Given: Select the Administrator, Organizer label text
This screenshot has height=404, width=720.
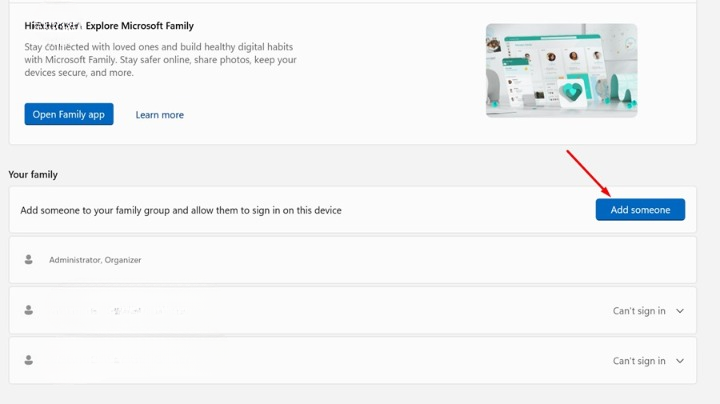Looking at the screenshot, I should click(95, 260).
